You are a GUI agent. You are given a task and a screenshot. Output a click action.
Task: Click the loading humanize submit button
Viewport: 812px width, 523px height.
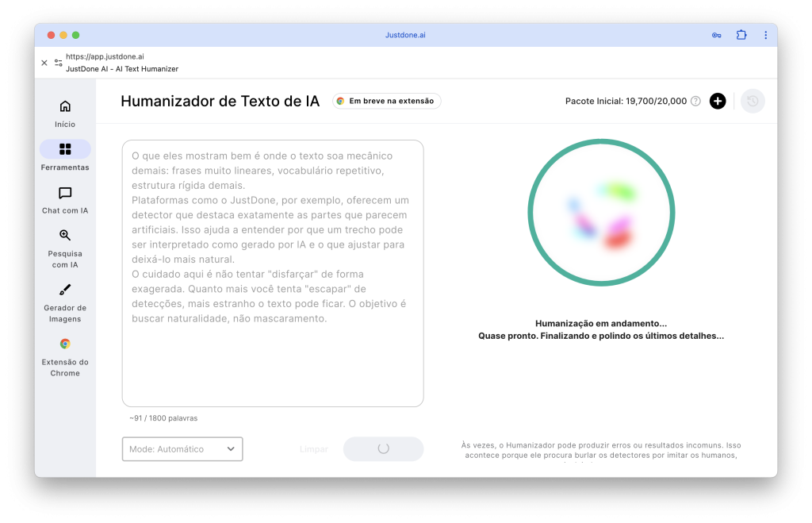point(383,449)
